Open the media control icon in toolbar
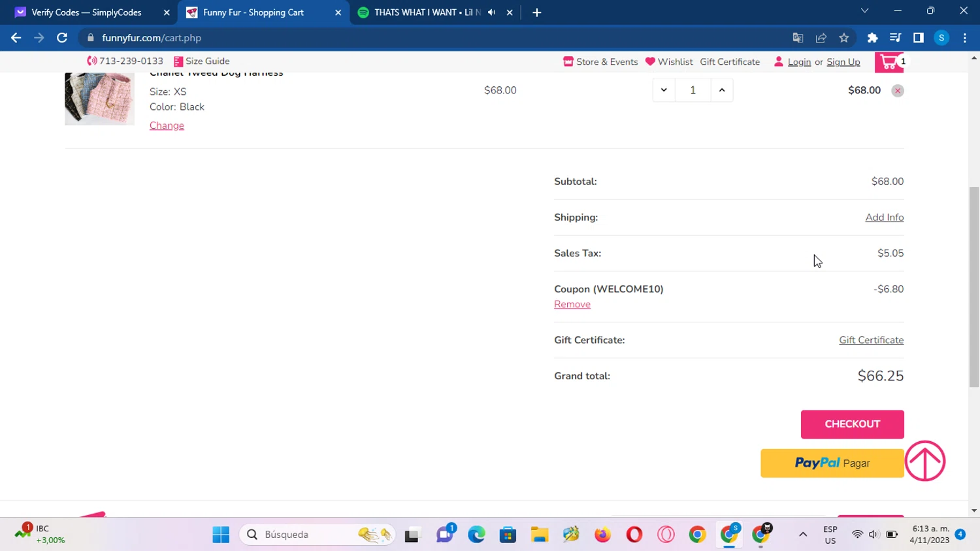This screenshot has width=980, height=551. point(895,38)
